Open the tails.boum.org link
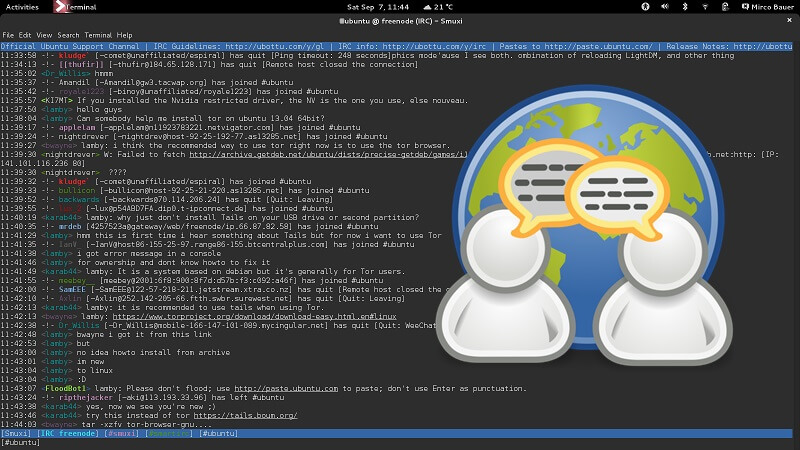Screen dimensions: 800x450 245,416
